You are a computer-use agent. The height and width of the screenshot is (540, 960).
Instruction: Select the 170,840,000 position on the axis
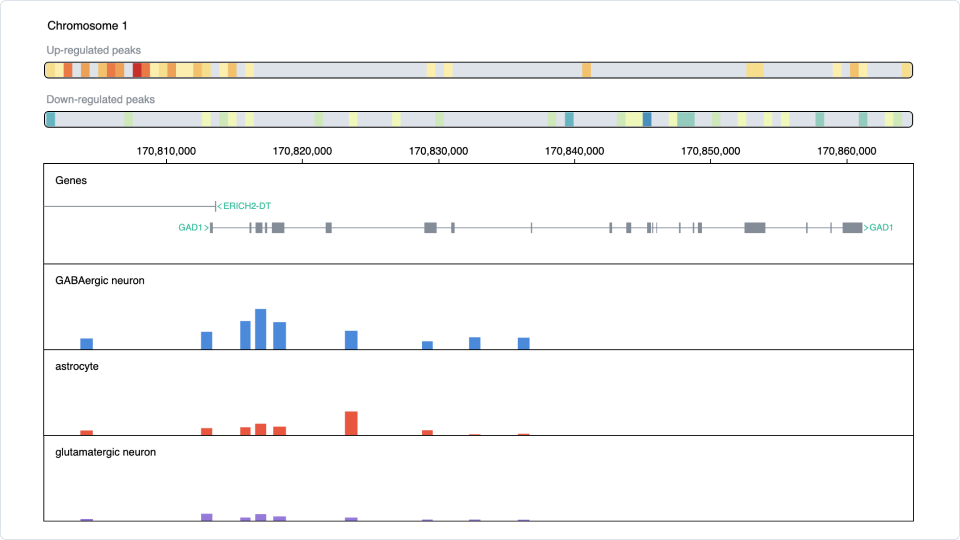coord(575,152)
